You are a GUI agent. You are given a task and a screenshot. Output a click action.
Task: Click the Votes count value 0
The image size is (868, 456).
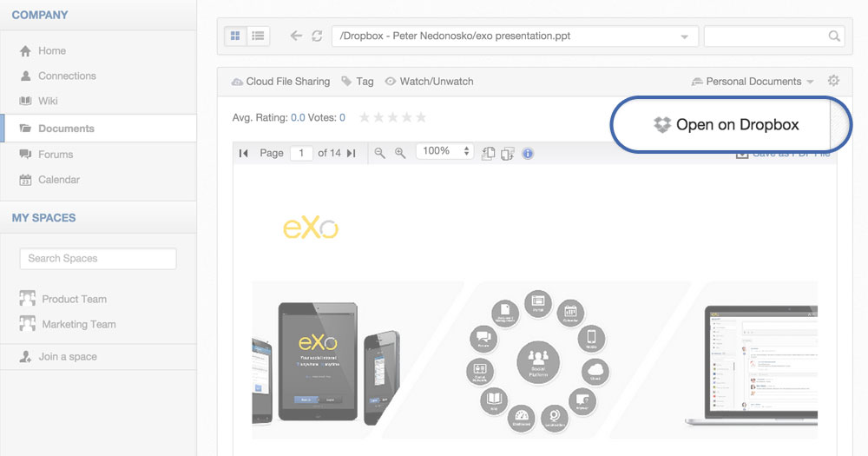tap(342, 117)
